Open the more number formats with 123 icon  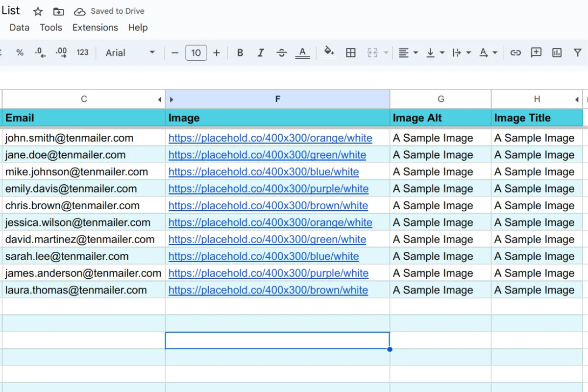(82, 52)
